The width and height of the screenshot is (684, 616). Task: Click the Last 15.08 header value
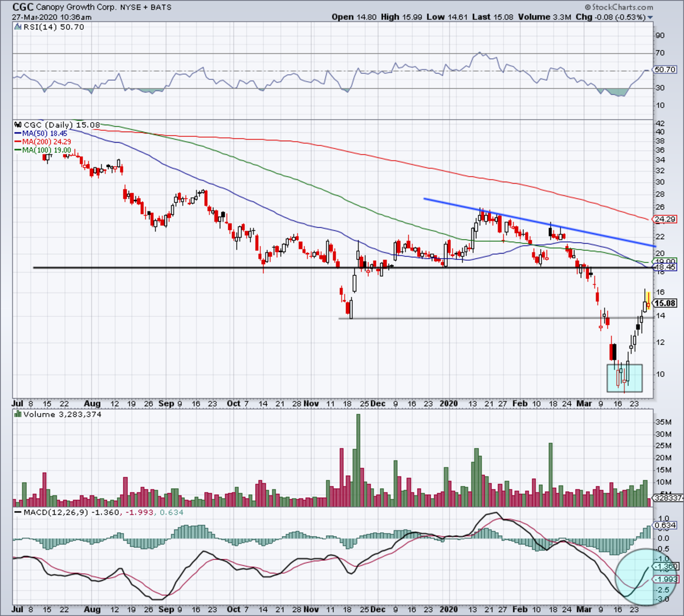(x=493, y=17)
